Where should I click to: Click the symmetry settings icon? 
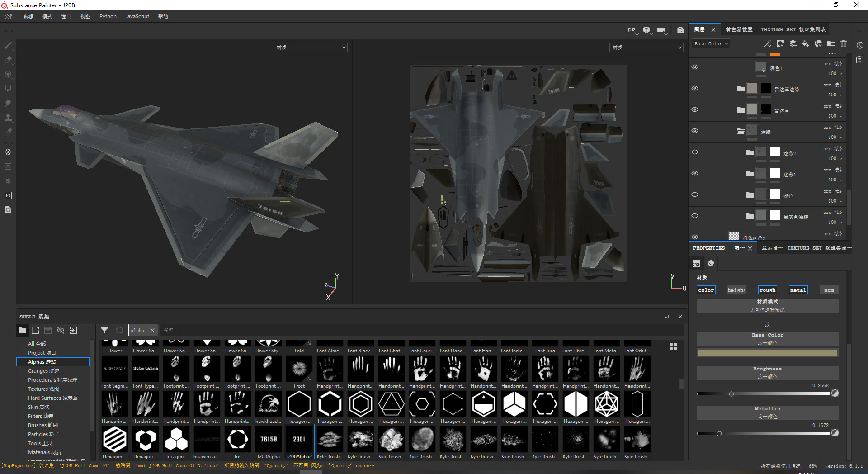pyautogui.click(x=632, y=30)
